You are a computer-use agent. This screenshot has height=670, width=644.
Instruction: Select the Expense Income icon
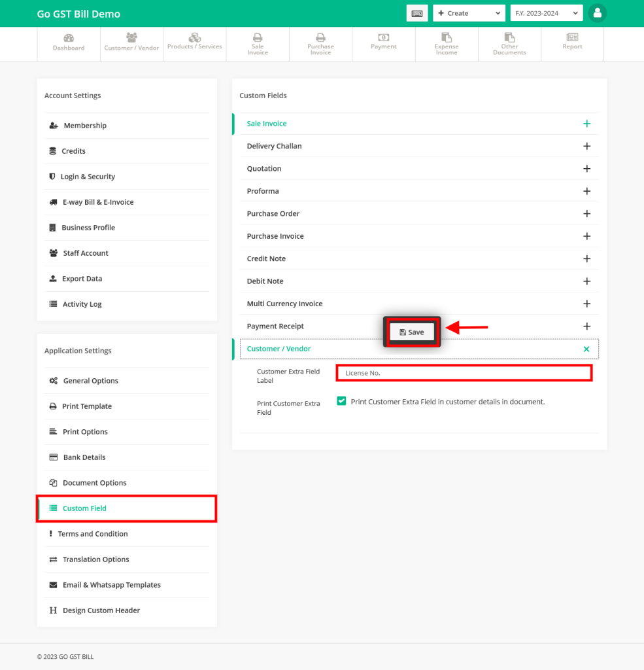(446, 43)
